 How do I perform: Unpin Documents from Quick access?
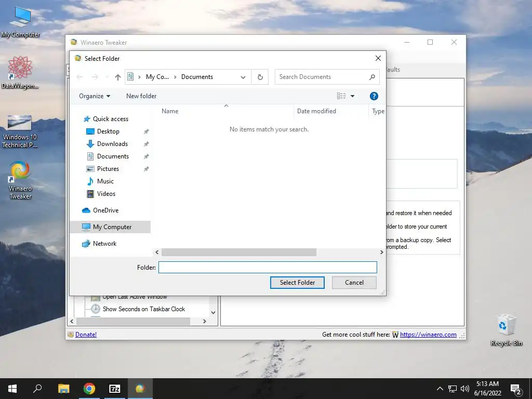[x=146, y=156]
